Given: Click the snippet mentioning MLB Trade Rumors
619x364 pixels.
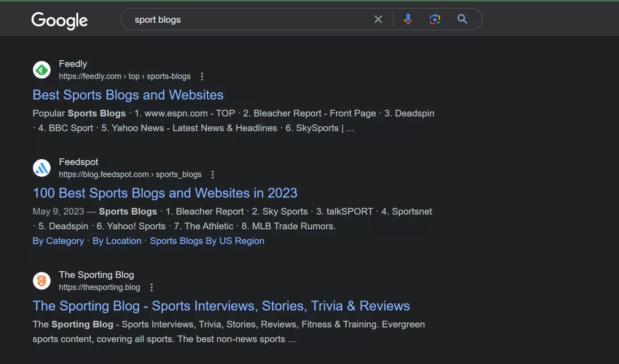Looking at the screenshot, I should coord(232,219).
